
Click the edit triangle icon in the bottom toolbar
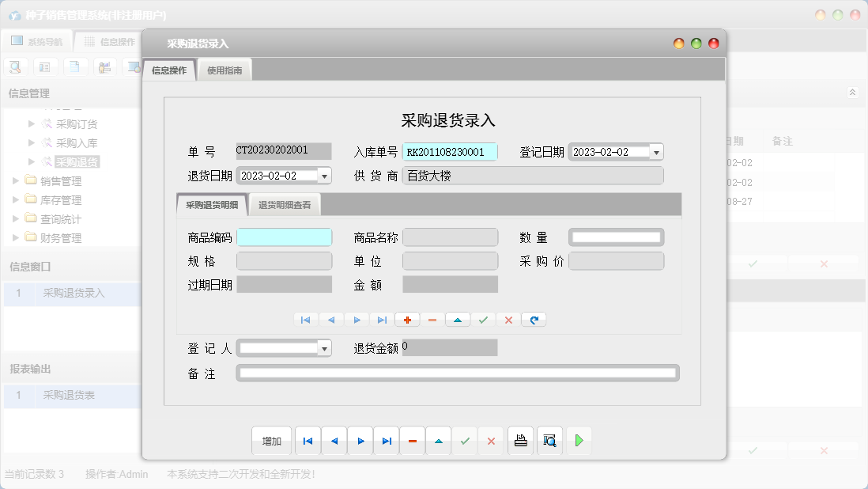pos(439,441)
